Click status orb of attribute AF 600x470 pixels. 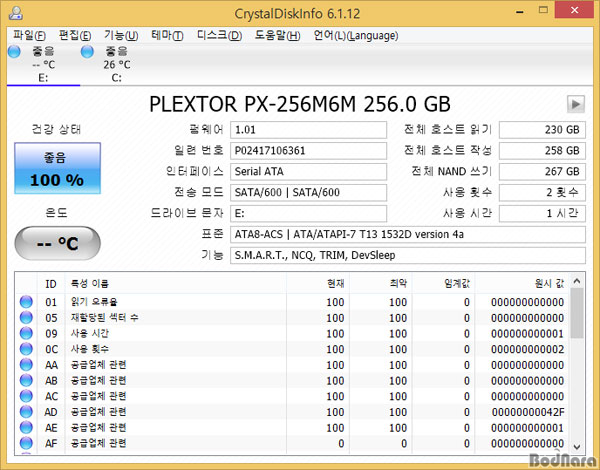[x=26, y=443]
